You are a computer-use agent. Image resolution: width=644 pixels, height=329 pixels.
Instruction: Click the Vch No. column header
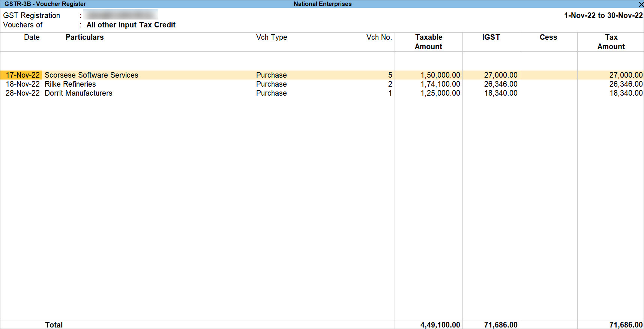pos(379,37)
